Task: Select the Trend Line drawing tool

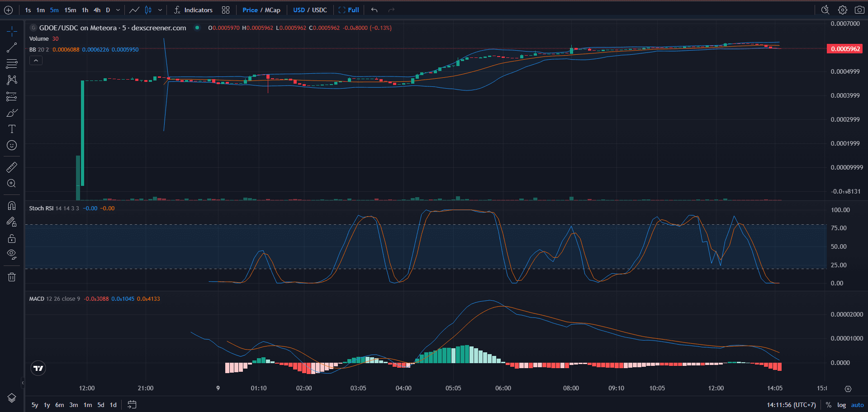Action: point(11,47)
